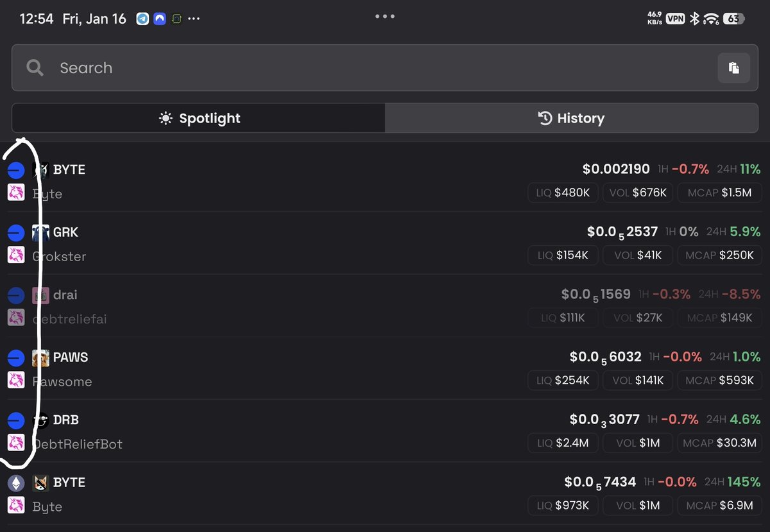Click the VOL $41K chip
This screenshot has width=770, height=532.
click(637, 255)
